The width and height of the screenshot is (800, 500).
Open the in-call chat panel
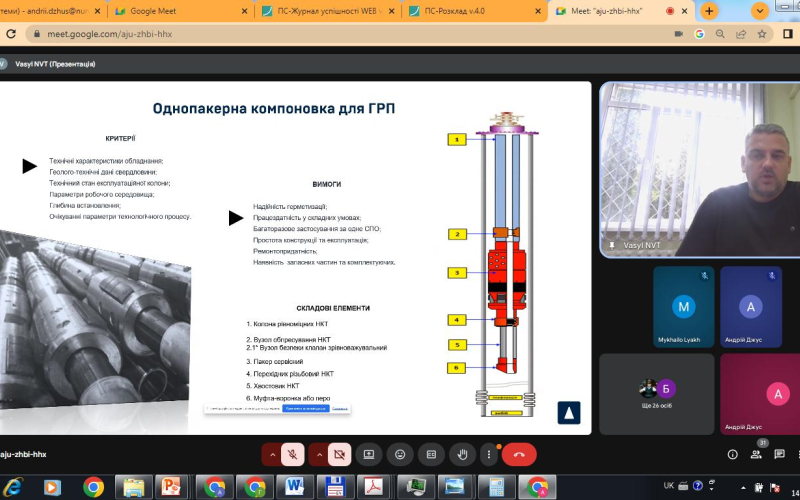780,454
